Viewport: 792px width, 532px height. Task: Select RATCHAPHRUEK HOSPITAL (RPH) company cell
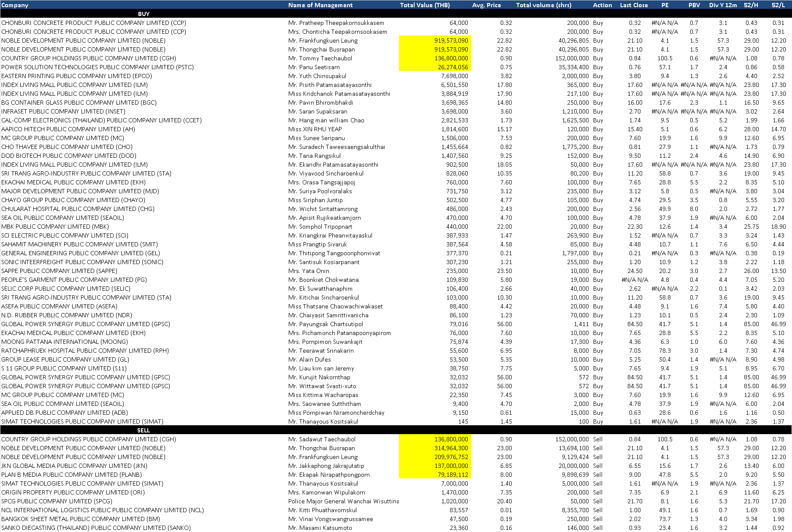[x=85, y=351]
